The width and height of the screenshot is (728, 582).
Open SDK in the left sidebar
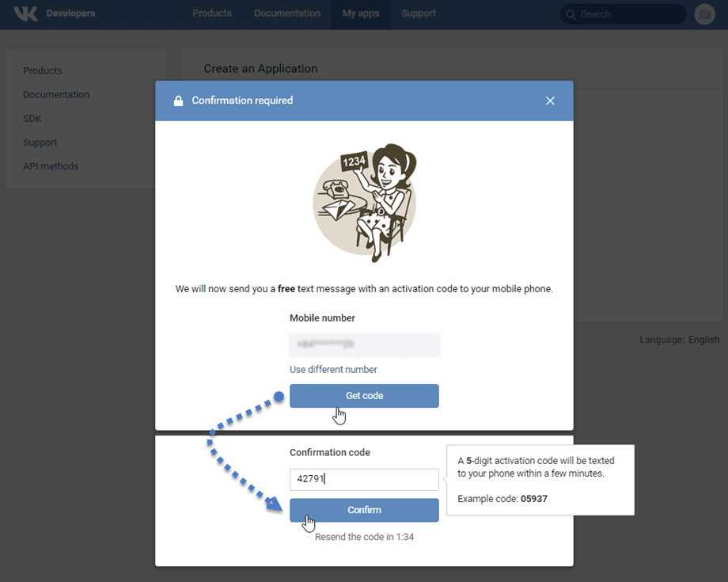(x=32, y=119)
